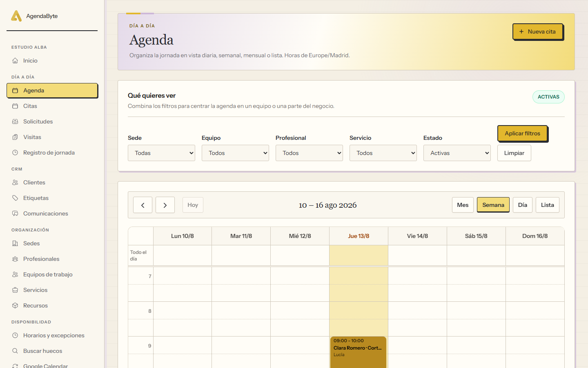Go to next week with right arrow
Screen dimensions: 588x368
tap(165, 205)
